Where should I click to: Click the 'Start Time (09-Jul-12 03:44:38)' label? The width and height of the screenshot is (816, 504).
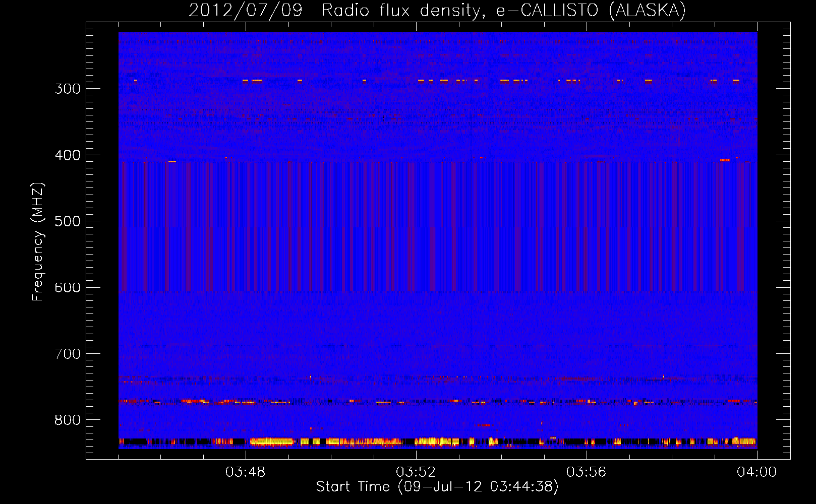click(x=437, y=487)
